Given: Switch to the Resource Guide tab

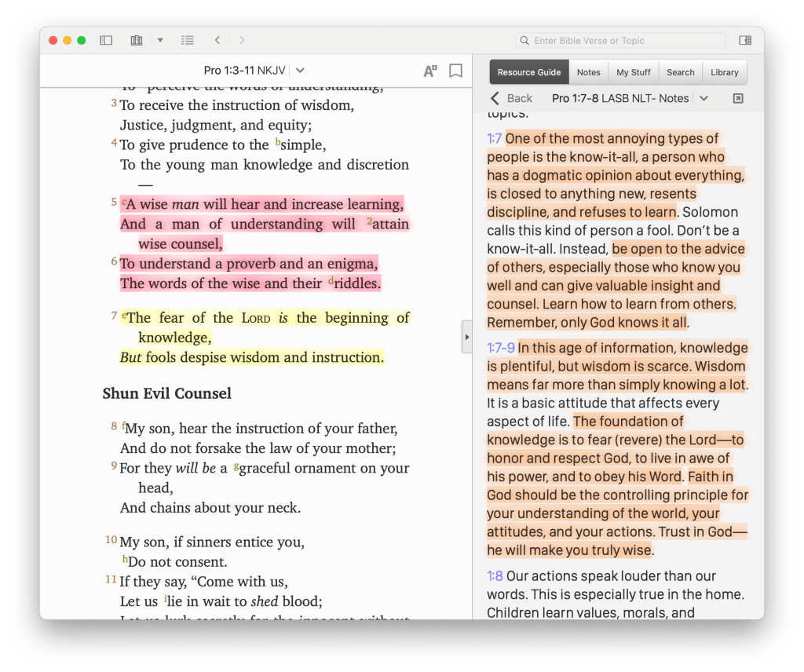Looking at the screenshot, I should point(529,72).
